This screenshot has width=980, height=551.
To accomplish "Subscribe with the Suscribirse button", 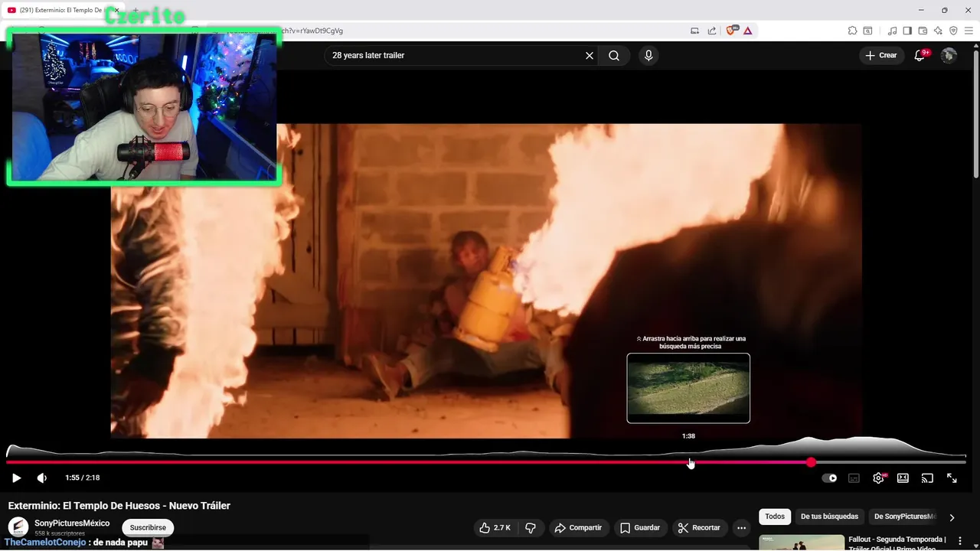I will [148, 527].
